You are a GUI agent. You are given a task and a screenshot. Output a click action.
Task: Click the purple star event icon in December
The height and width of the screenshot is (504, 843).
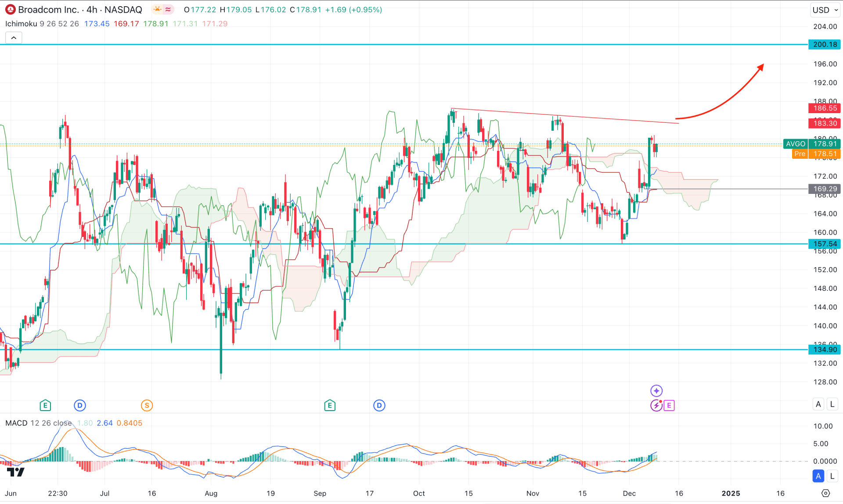point(656,390)
